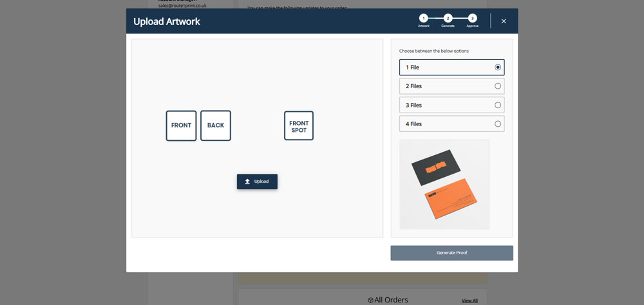Click the Upload Artwork dialog title
644x305 pixels.
pos(167,21)
